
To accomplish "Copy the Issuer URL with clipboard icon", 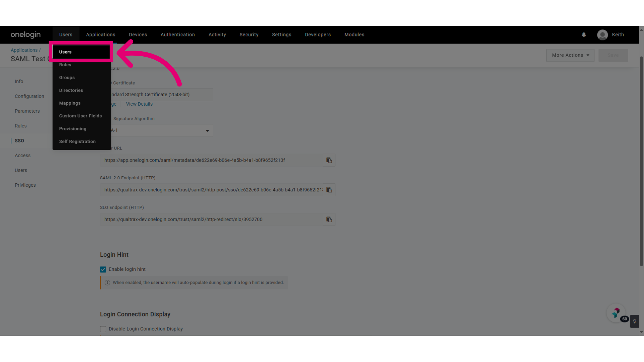I will tap(329, 160).
